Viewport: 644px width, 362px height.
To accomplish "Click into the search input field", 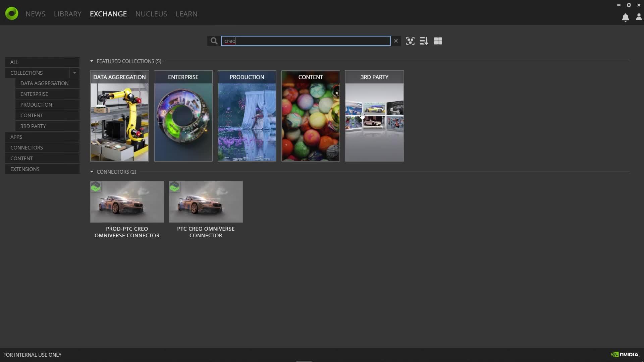I will (305, 41).
